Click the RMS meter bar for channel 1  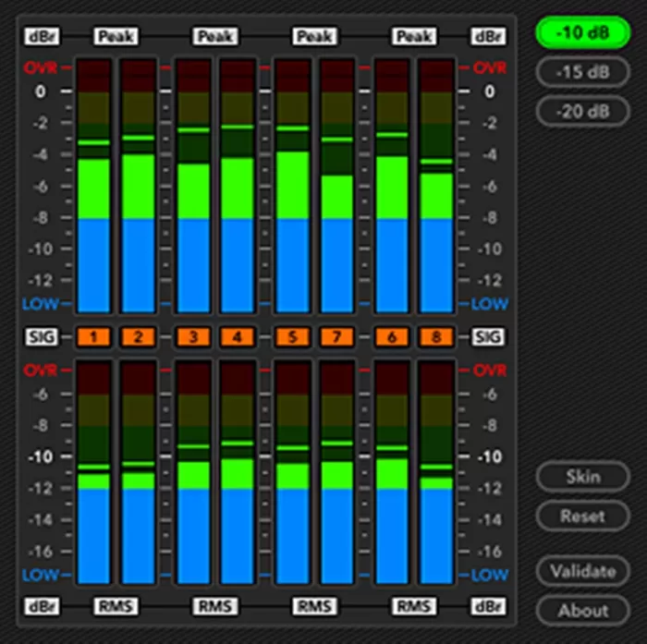[93, 472]
